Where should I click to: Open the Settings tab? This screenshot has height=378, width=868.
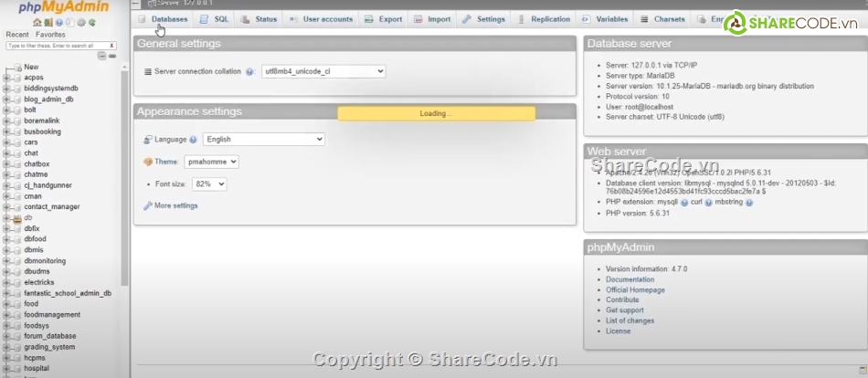point(484,19)
